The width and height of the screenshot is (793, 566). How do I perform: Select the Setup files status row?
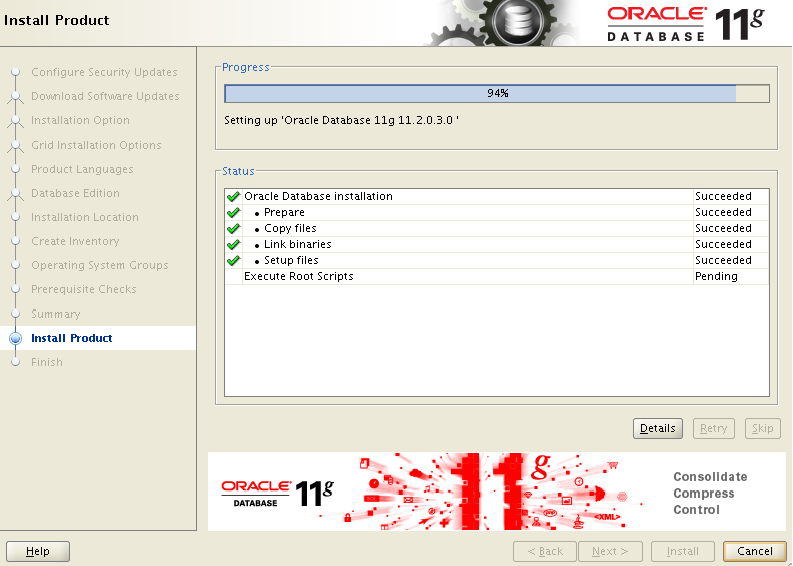497,260
